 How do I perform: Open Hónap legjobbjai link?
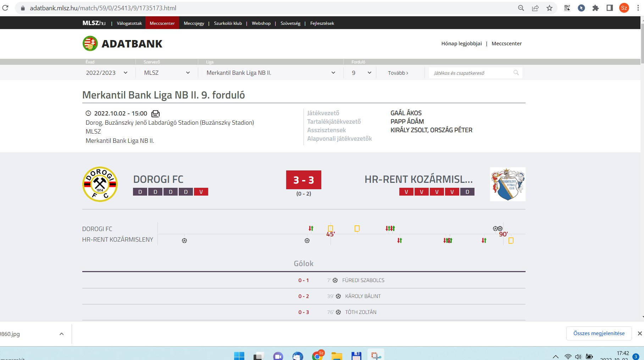[x=461, y=44]
